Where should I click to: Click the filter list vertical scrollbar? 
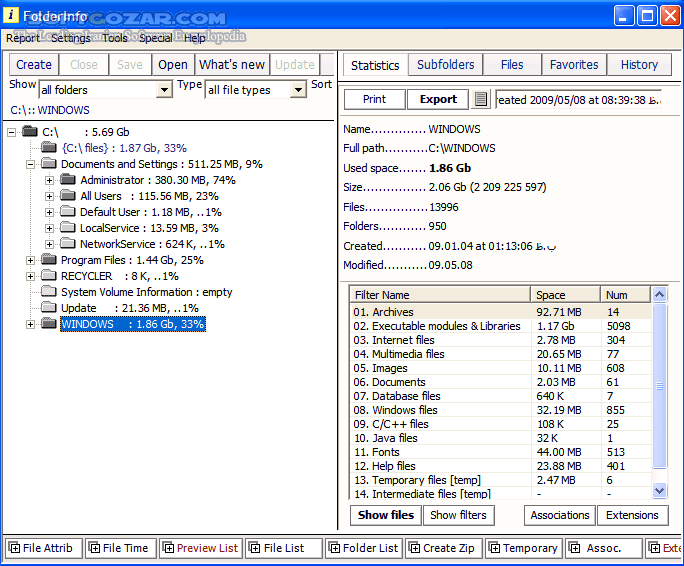coord(659,390)
